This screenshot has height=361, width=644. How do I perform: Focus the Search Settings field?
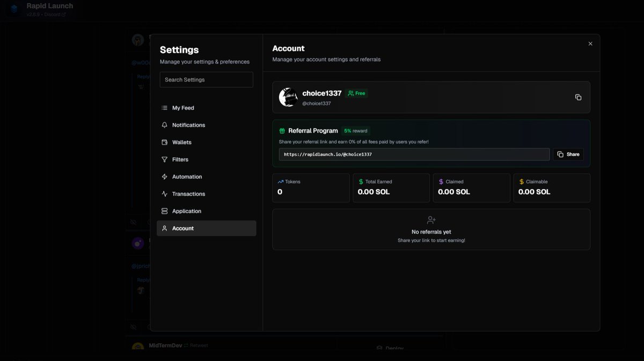[206, 80]
